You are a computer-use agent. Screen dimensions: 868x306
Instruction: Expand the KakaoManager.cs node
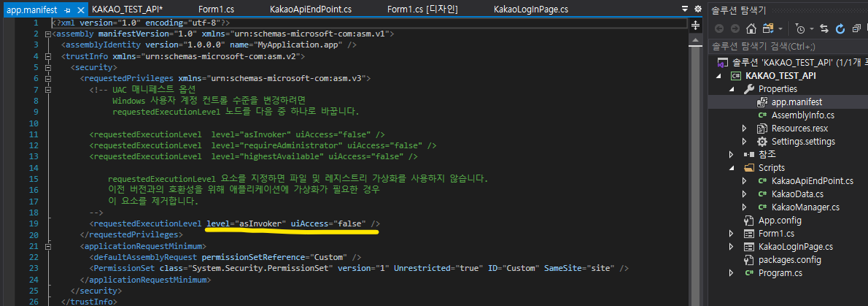[745, 207]
